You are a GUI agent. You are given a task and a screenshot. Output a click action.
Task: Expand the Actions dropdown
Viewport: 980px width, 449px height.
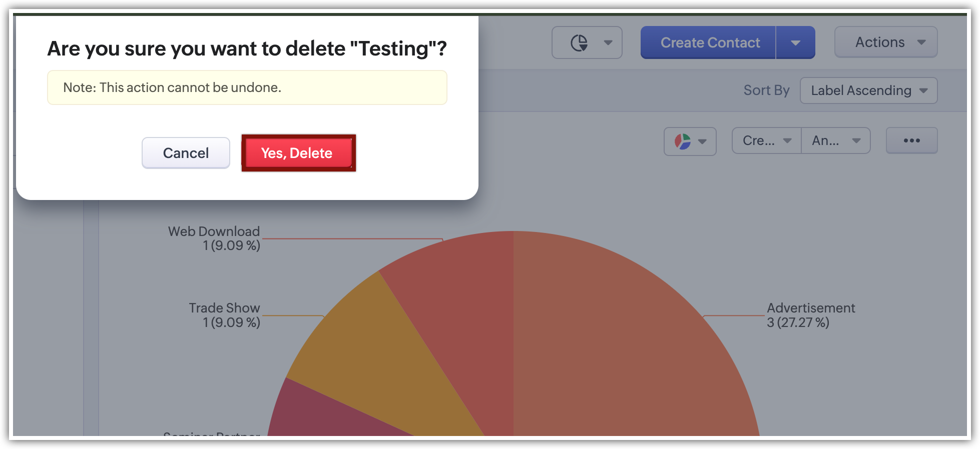click(x=885, y=42)
